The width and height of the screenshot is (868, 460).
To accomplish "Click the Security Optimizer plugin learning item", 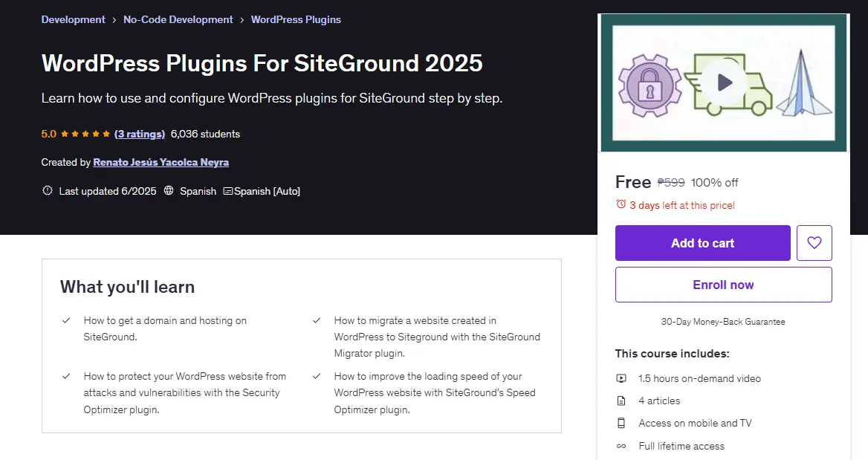I will tap(185, 393).
